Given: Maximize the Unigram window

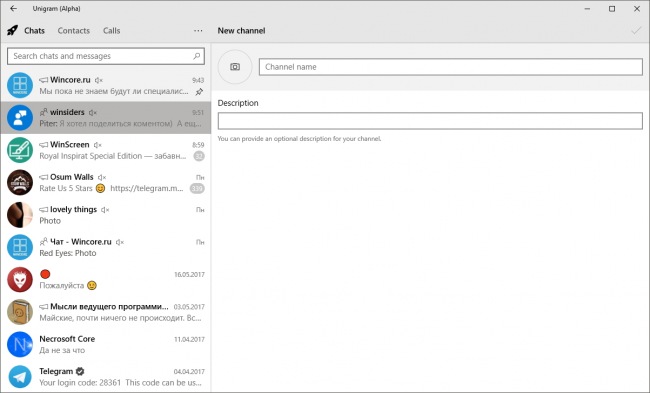Looking at the screenshot, I should click(611, 8).
